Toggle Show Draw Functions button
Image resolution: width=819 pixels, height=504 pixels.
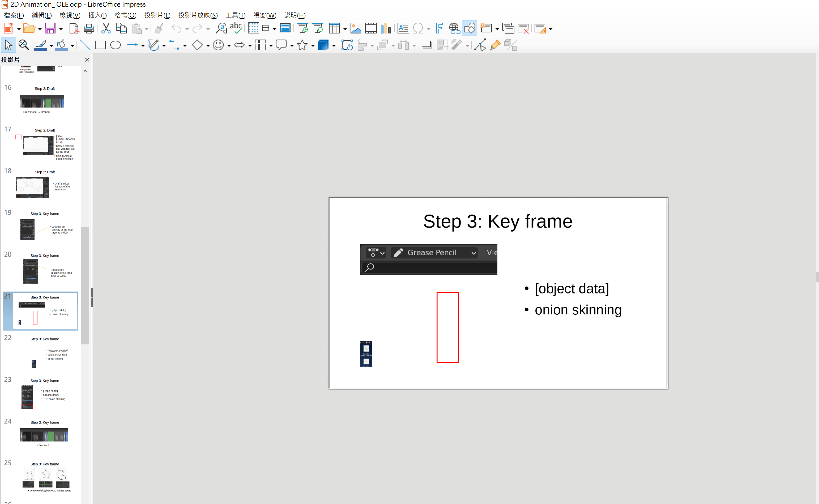470,29
